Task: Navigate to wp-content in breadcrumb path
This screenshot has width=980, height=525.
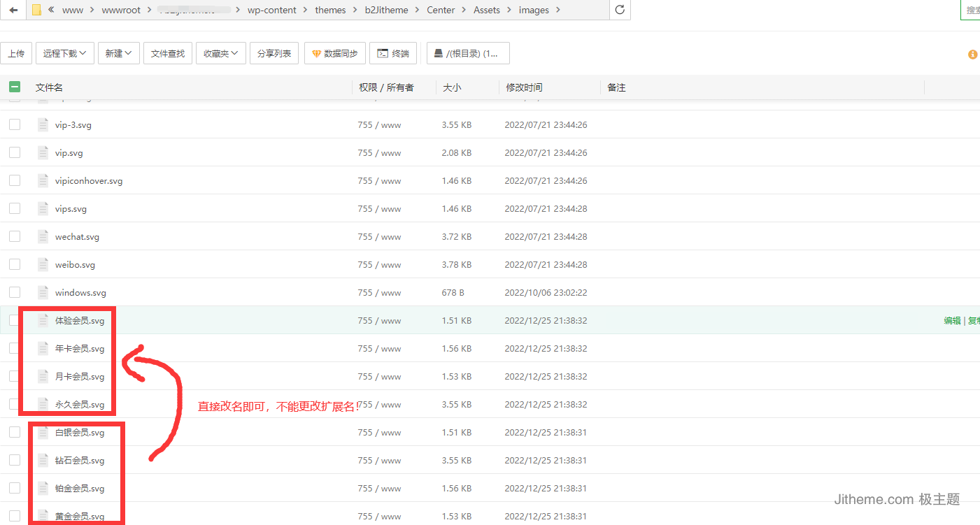Action: tap(271, 10)
